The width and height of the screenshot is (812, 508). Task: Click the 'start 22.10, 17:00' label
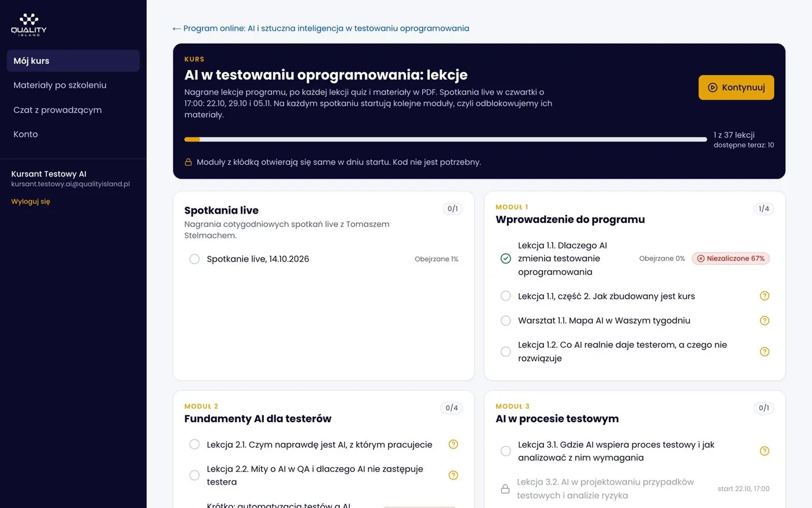pyautogui.click(x=744, y=489)
